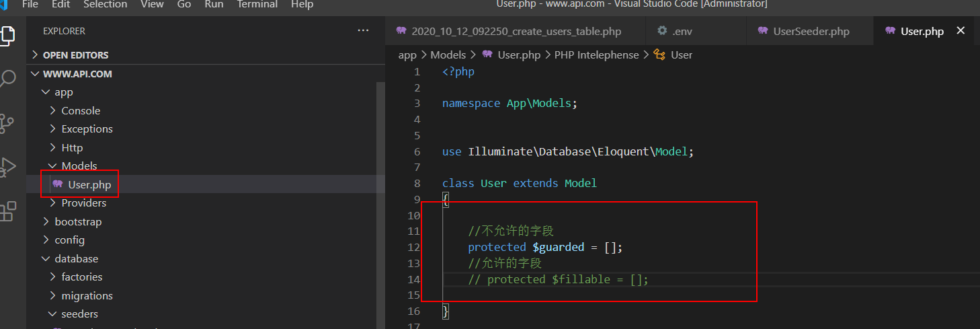The width and height of the screenshot is (980, 329).
Task: Click the use Illuminate\Database\Eloquent\Model line
Action: pyautogui.click(x=568, y=151)
